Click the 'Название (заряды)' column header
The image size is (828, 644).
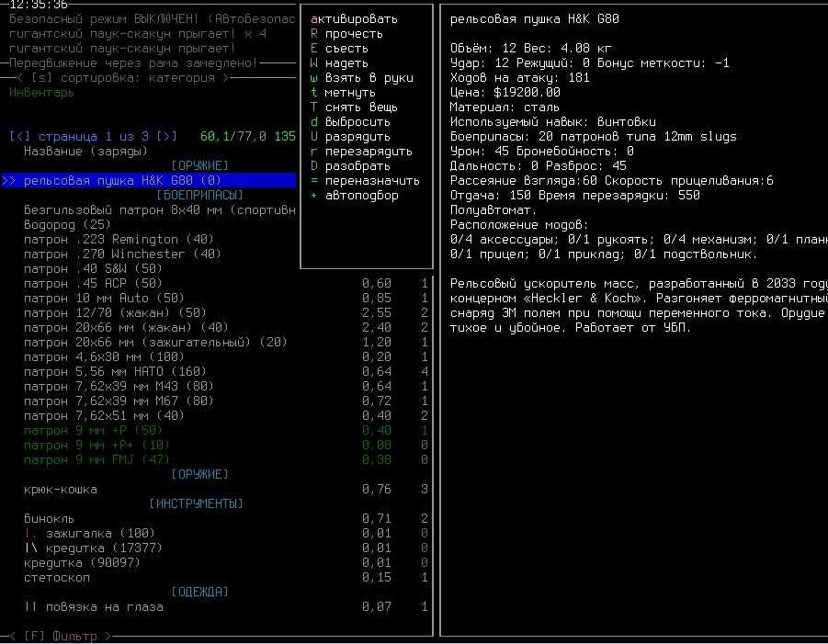pyautogui.click(x=85, y=152)
